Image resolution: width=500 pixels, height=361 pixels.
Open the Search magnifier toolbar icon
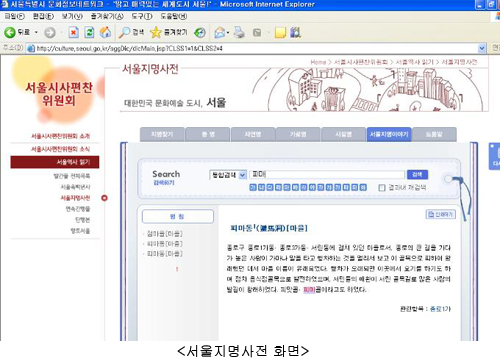pyautogui.click(x=124, y=32)
